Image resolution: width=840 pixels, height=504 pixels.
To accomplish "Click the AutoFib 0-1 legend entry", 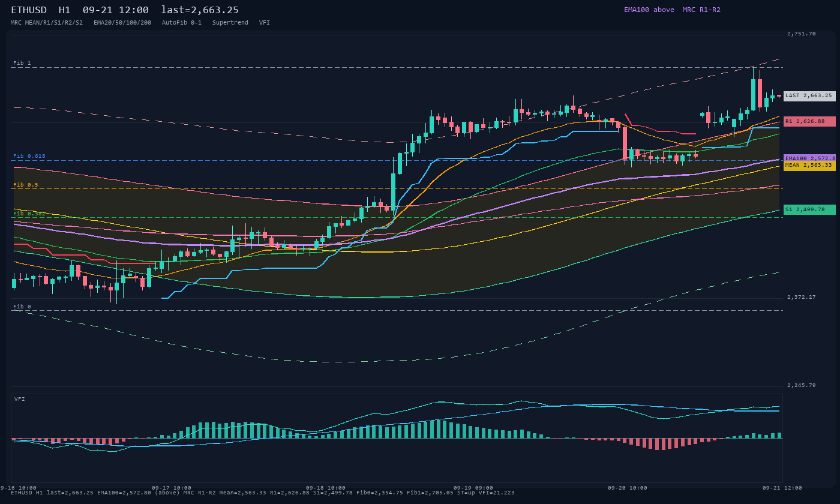I will 182,22.
